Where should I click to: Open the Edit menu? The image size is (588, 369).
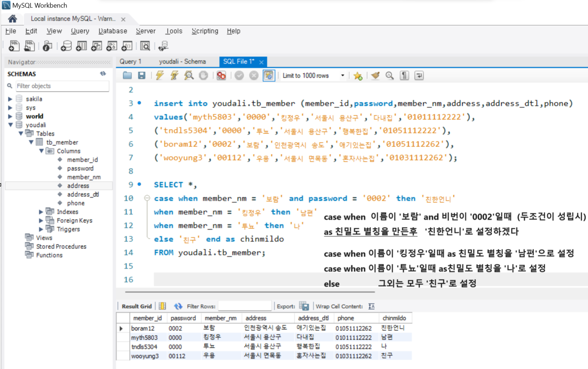(x=31, y=31)
